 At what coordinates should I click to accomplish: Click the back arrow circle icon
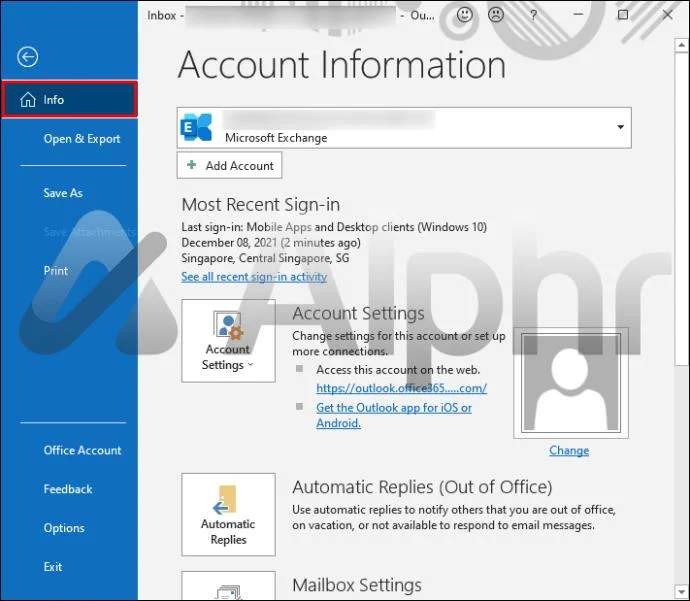click(27, 57)
